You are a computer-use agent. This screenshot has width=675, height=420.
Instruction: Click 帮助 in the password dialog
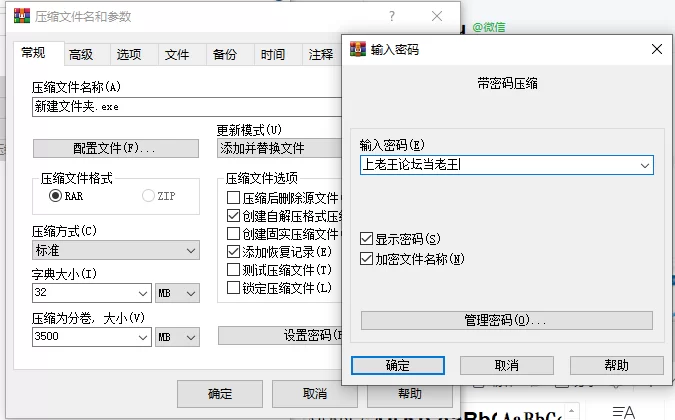click(616, 365)
